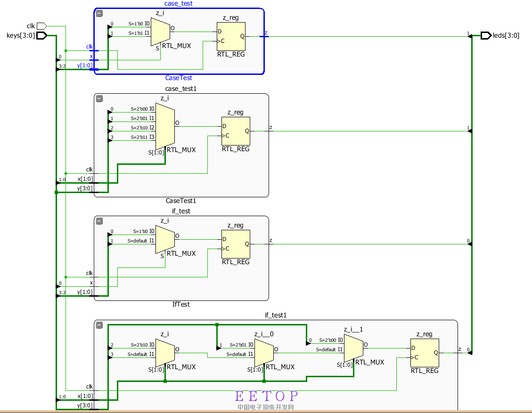Collapse the if_test1 module block

pos(99,325)
